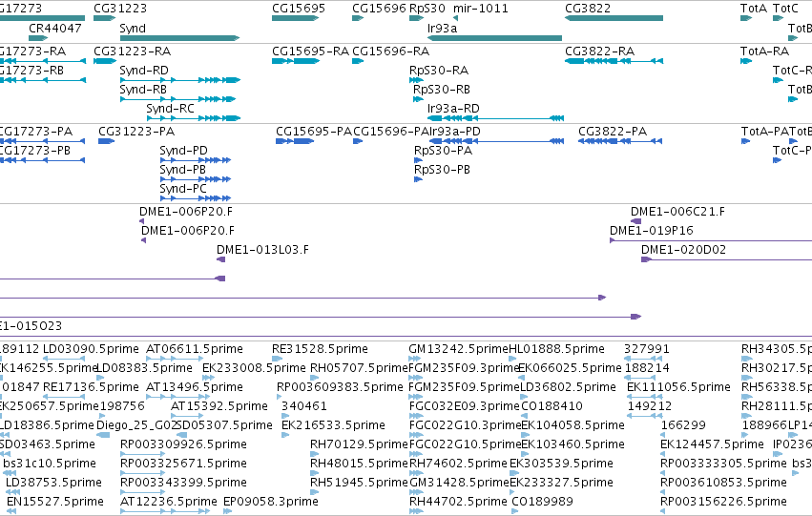Click EST RH44702.5prime

tap(416, 511)
